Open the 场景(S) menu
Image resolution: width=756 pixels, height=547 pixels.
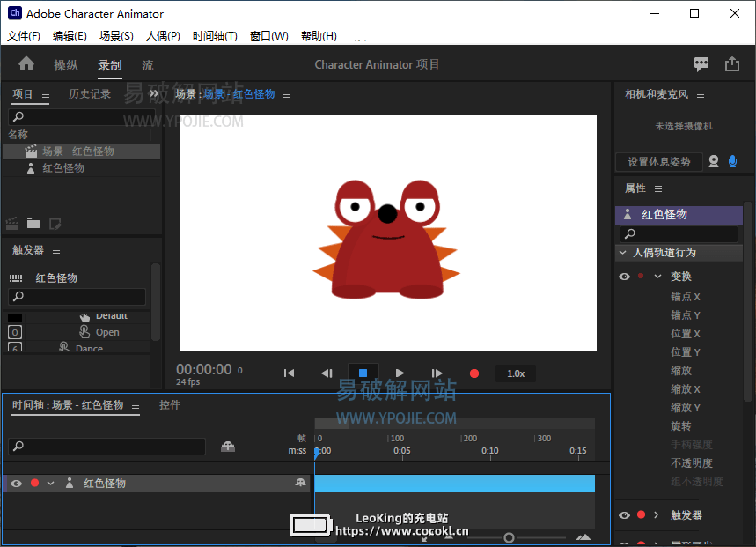point(116,36)
